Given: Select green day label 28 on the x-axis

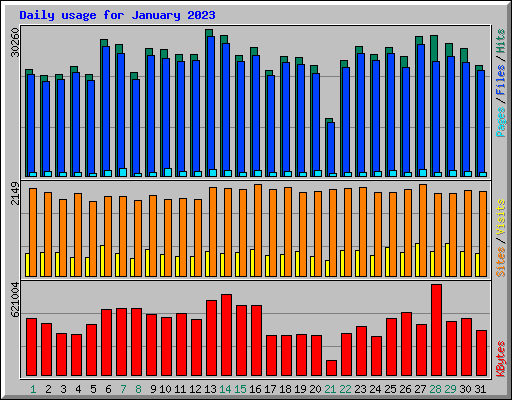Looking at the screenshot, I should 435,389.
